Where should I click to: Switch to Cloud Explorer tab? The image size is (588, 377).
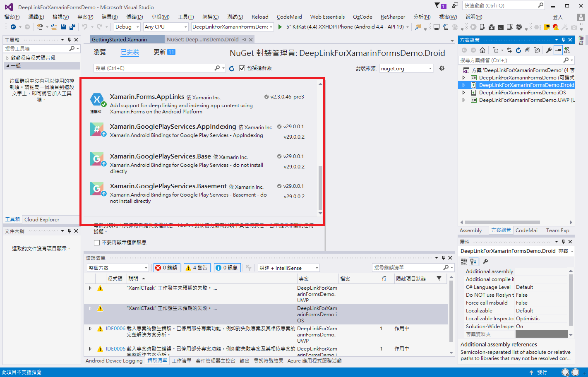(42, 220)
